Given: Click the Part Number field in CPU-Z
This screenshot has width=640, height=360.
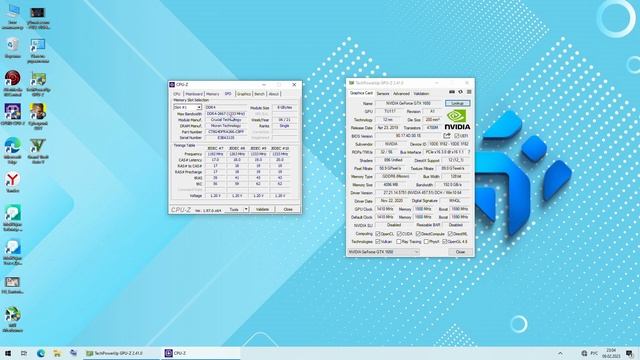Looking at the screenshot, I should 226,132.
